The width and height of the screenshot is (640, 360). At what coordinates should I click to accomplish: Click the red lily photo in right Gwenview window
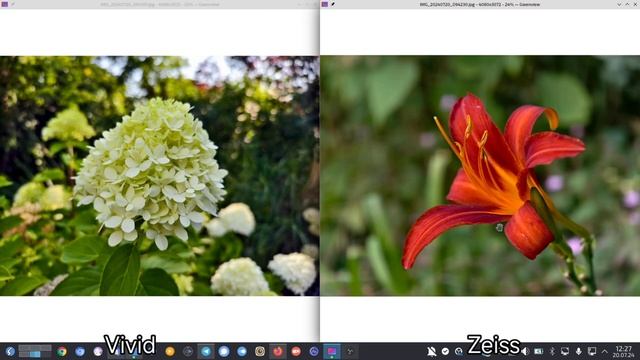(x=480, y=176)
